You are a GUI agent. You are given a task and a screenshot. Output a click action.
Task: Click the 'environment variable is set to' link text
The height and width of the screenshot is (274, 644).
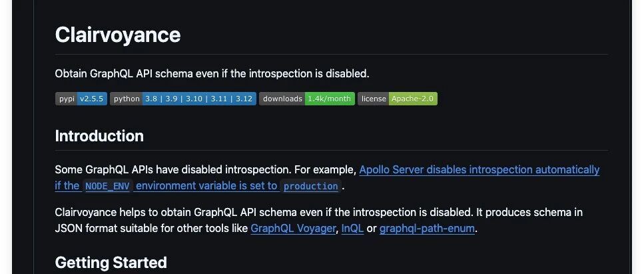coord(206,185)
